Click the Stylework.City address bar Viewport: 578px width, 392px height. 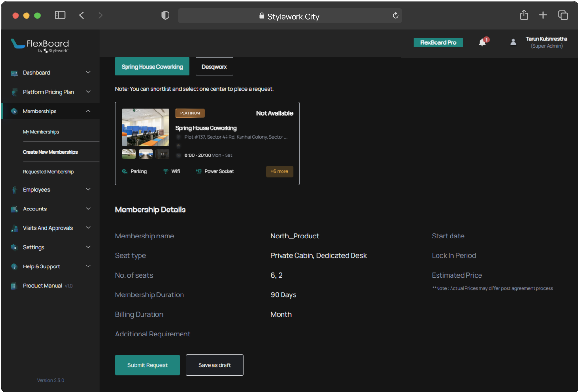[290, 15]
